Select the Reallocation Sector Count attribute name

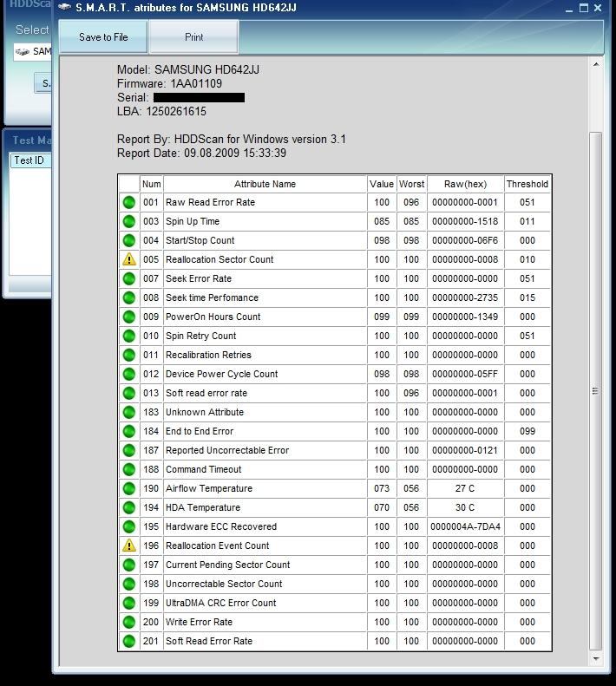click(220, 259)
